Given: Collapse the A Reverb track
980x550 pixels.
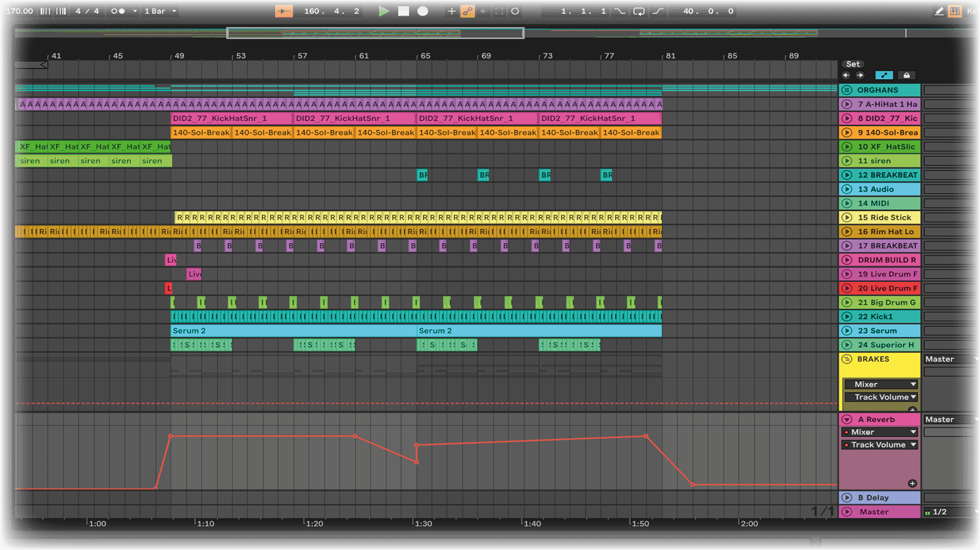Looking at the screenshot, I should tap(847, 419).
